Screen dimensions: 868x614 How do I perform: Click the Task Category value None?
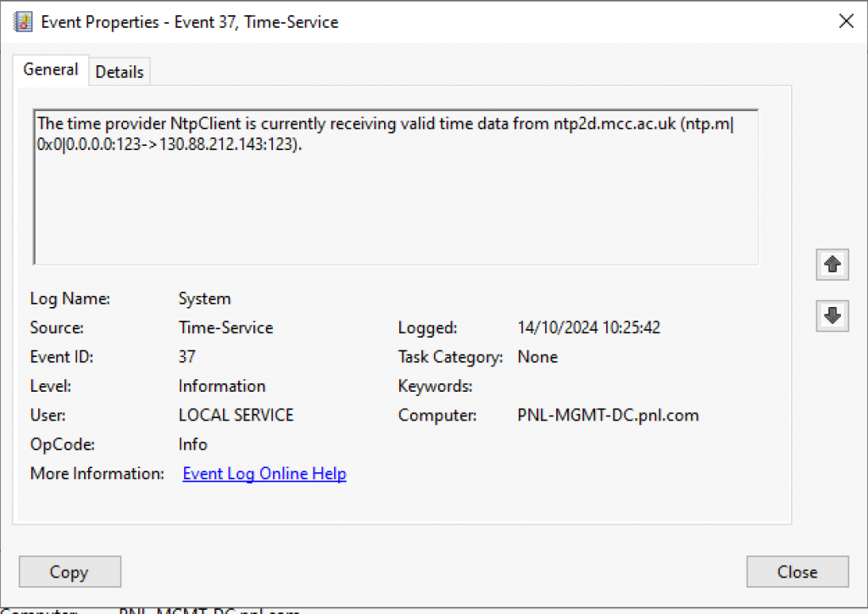click(x=537, y=357)
